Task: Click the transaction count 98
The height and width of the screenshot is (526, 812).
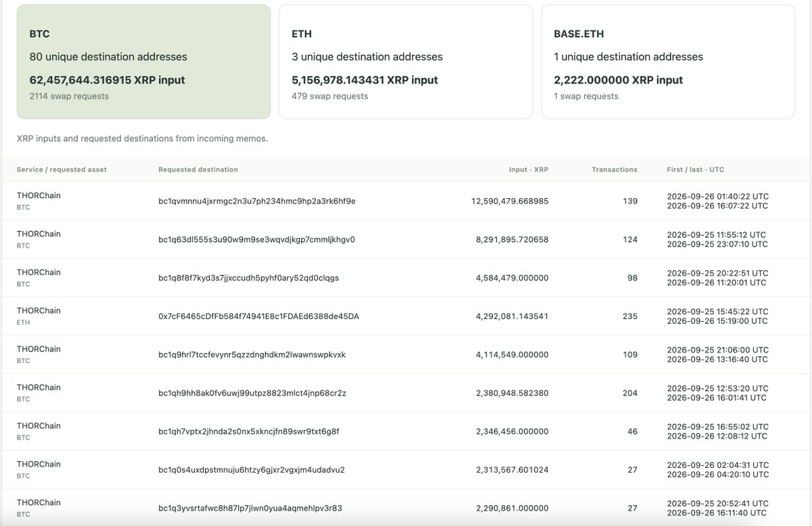Action: [x=632, y=278]
